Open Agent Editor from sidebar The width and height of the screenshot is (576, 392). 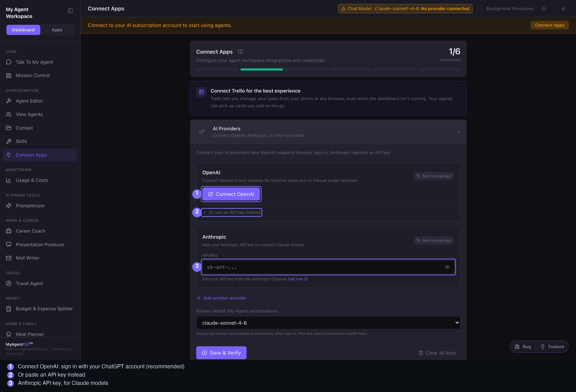coord(40,101)
